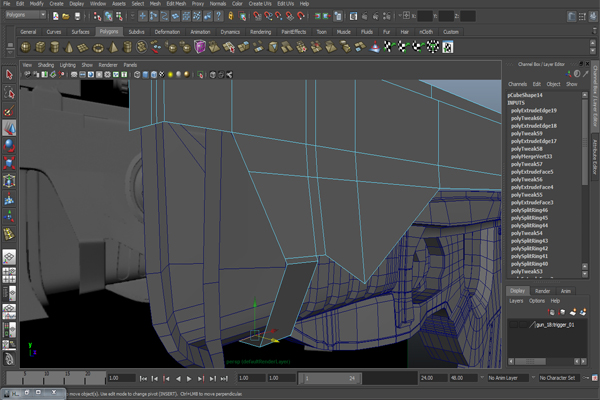Click the shelf scroll-up arrow at right end
The width and height of the screenshot is (600, 400).
pyautogui.click(x=593, y=43)
